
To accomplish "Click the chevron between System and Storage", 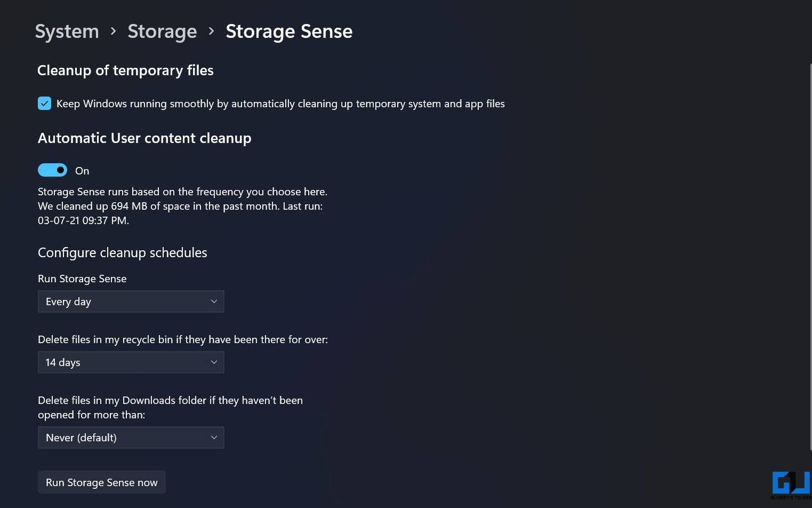I will coord(113,31).
